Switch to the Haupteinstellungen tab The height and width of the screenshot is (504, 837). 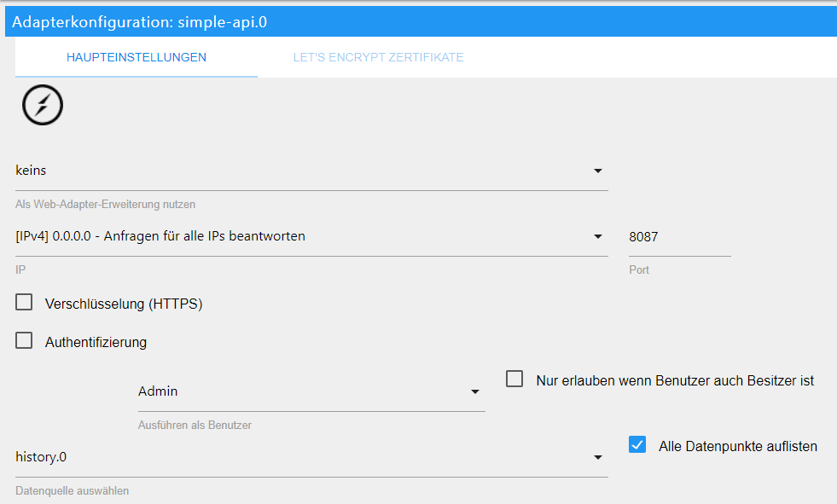click(137, 58)
